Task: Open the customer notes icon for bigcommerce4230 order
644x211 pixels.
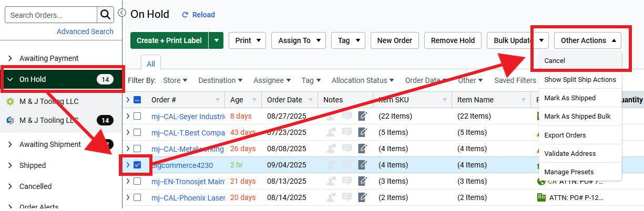Action: click(x=347, y=165)
